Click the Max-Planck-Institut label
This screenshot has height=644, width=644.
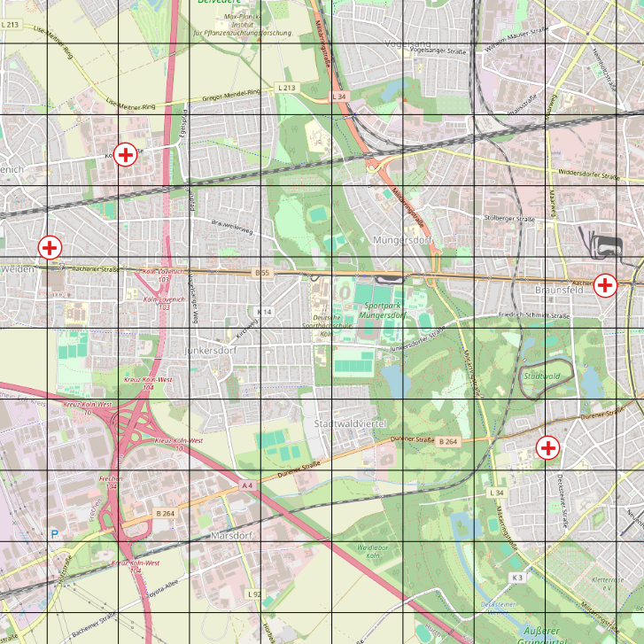point(243,25)
